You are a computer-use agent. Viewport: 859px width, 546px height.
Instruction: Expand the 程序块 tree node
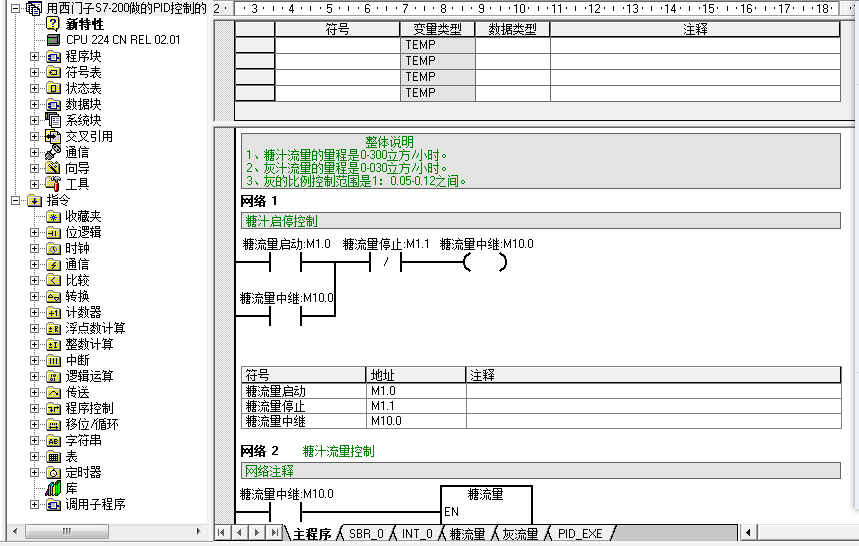click(x=35, y=56)
